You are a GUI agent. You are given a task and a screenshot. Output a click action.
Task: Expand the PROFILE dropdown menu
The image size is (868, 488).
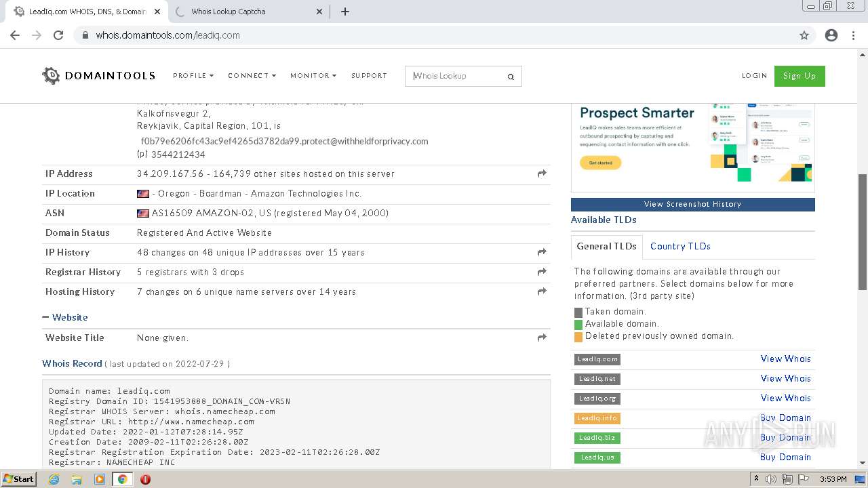click(193, 76)
